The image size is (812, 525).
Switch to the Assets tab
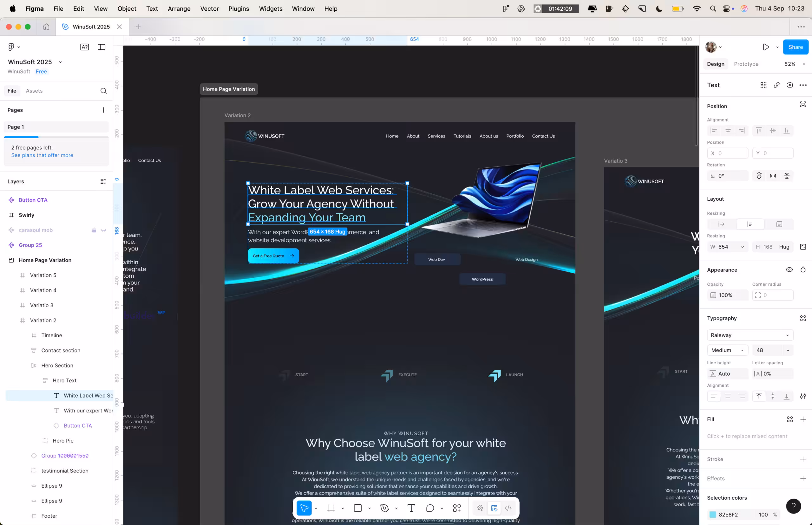pos(34,91)
